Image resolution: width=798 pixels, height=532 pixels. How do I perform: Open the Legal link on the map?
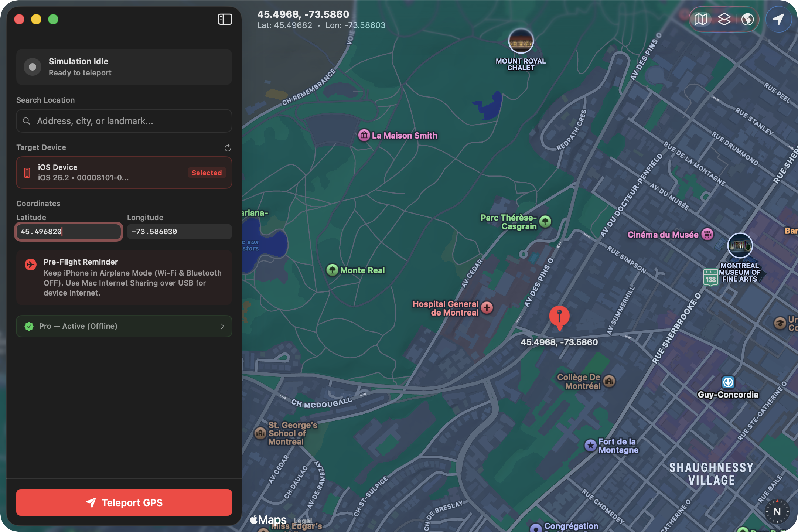click(303, 521)
